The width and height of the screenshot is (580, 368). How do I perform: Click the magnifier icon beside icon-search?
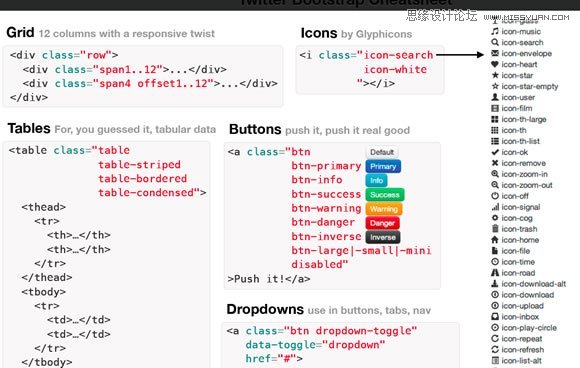pyautogui.click(x=495, y=42)
